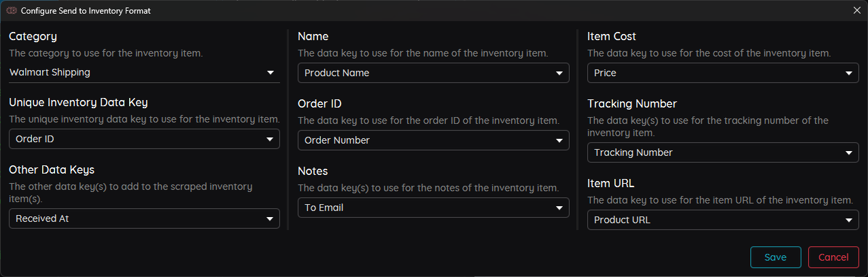The height and width of the screenshot is (277, 868).
Task: Click the arrow beside Order Number
Action: pyautogui.click(x=559, y=140)
